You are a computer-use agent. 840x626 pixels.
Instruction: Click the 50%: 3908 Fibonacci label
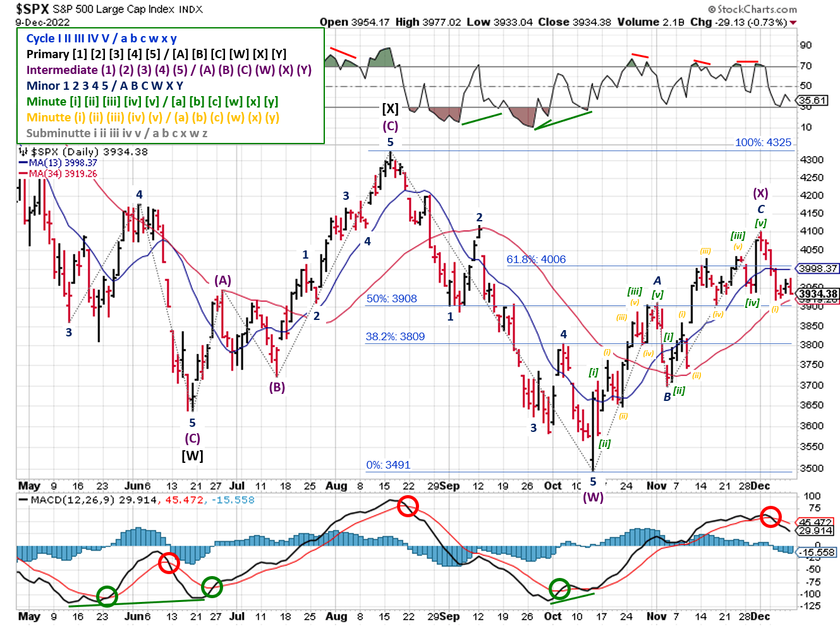pyautogui.click(x=392, y=298)
